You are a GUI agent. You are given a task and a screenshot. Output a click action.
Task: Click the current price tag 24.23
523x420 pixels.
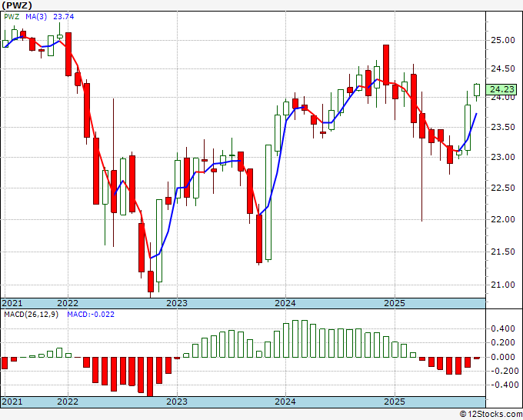click(x=502, y=89)
